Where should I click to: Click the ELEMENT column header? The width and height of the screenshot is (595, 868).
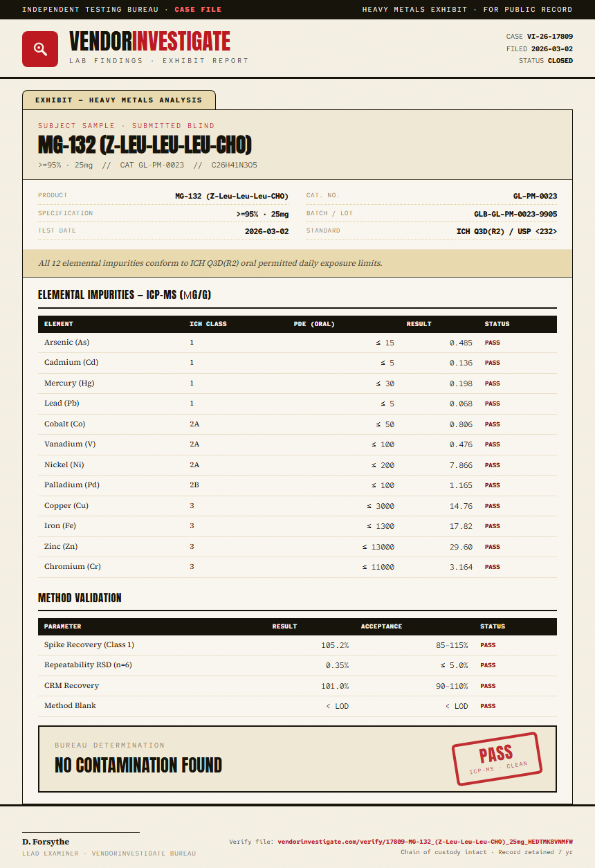59,324
